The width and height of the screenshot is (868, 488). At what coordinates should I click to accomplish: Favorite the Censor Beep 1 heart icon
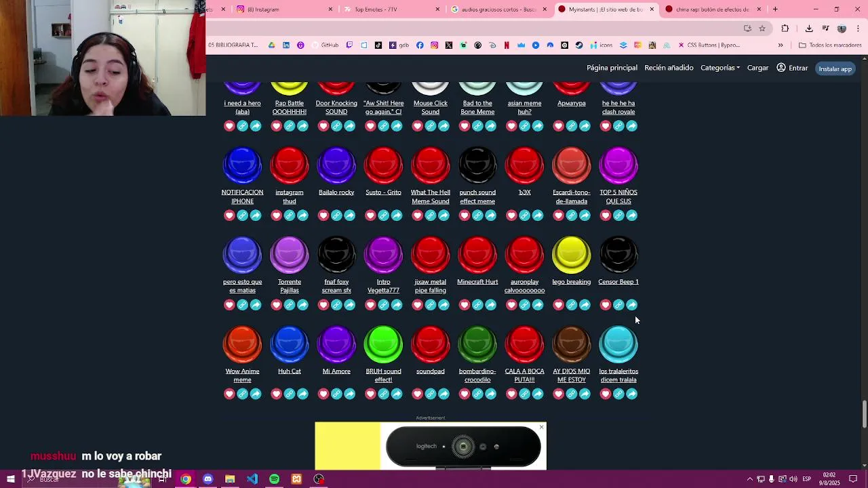tap(606, 305)
